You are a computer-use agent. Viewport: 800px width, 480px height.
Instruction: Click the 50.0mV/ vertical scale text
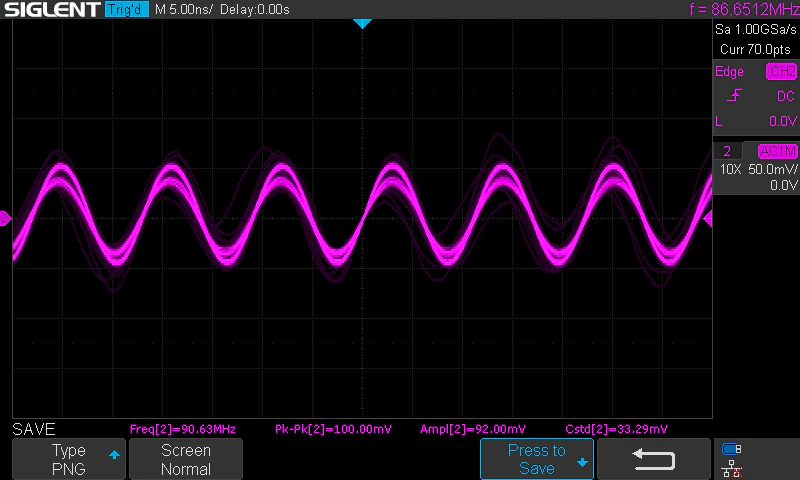(773, 169)
